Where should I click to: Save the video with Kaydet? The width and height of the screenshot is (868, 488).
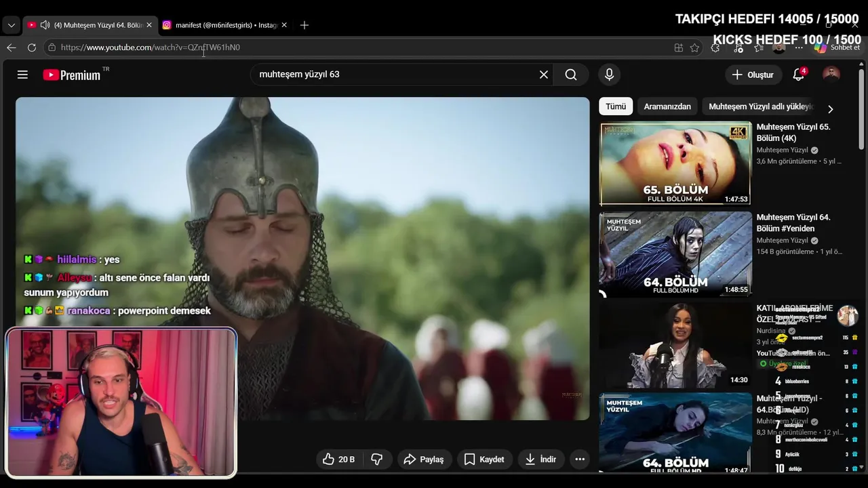tap(484, 460)
